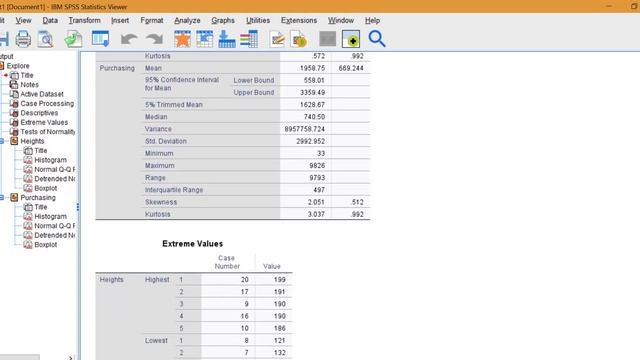Viewport: 640px width, 360px height.
Task: Select Detrended Normal plot under Purchasing
Action: point(54,235)
